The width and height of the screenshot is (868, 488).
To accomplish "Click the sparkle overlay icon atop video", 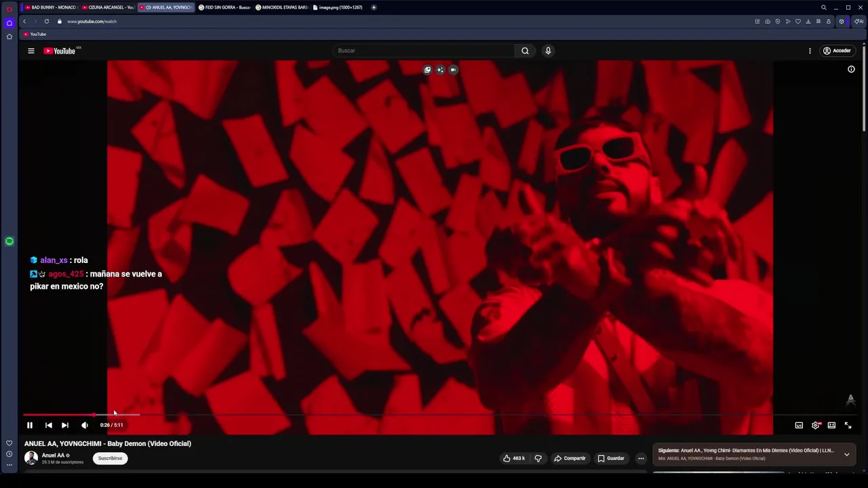I will pos(440,70).
